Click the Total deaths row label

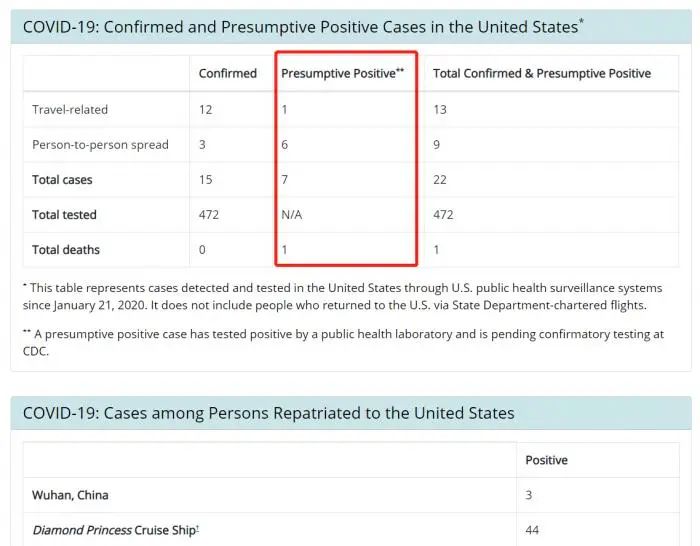coord(66,250)
